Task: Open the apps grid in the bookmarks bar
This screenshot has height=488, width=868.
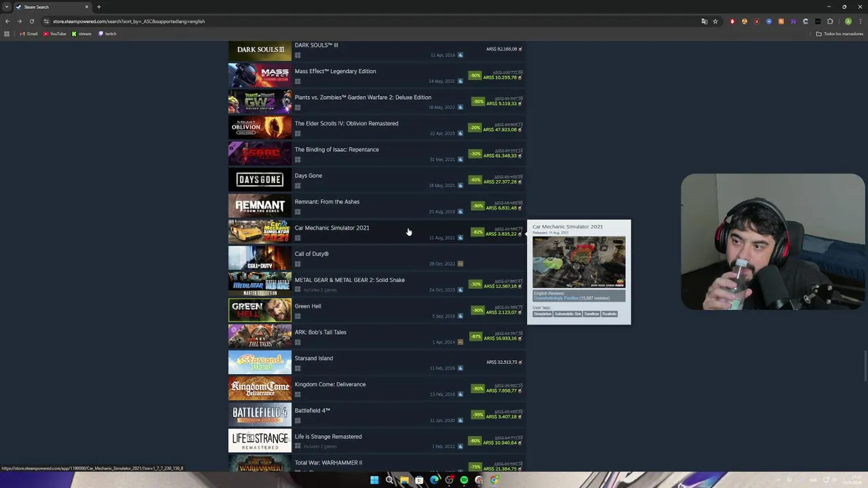Action: tap(7, 34)
